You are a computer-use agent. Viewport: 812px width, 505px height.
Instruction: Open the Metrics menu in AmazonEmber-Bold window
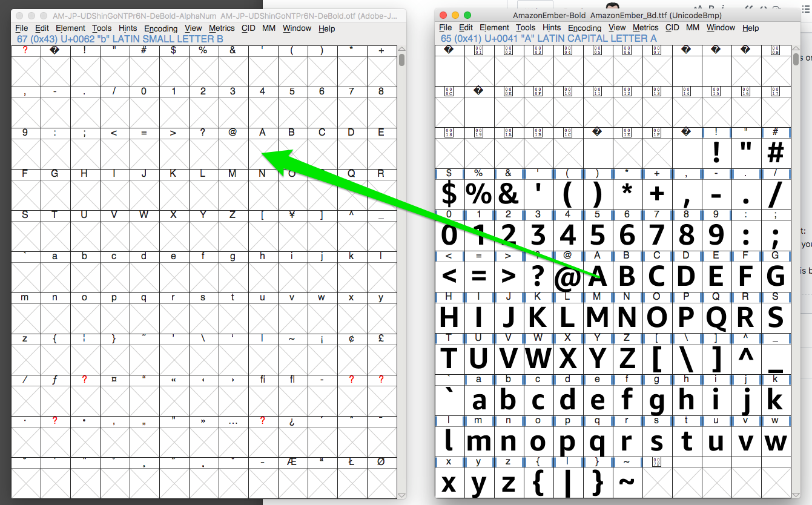(645, 28)
